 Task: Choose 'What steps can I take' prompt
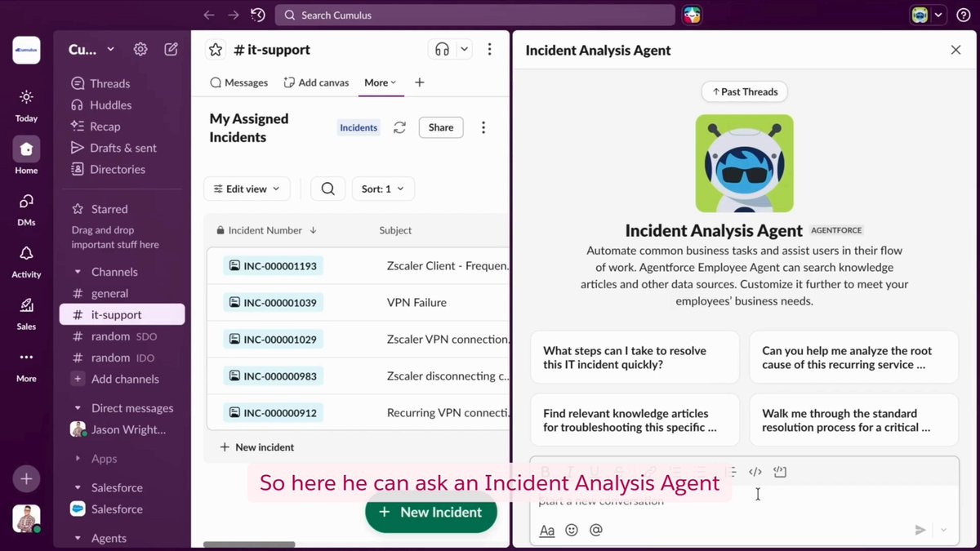(x=635, y=358)
